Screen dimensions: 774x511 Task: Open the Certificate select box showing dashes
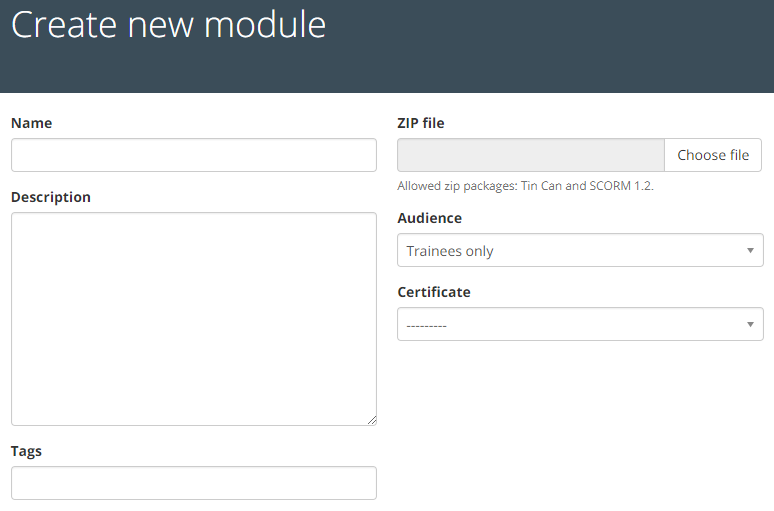580,324
